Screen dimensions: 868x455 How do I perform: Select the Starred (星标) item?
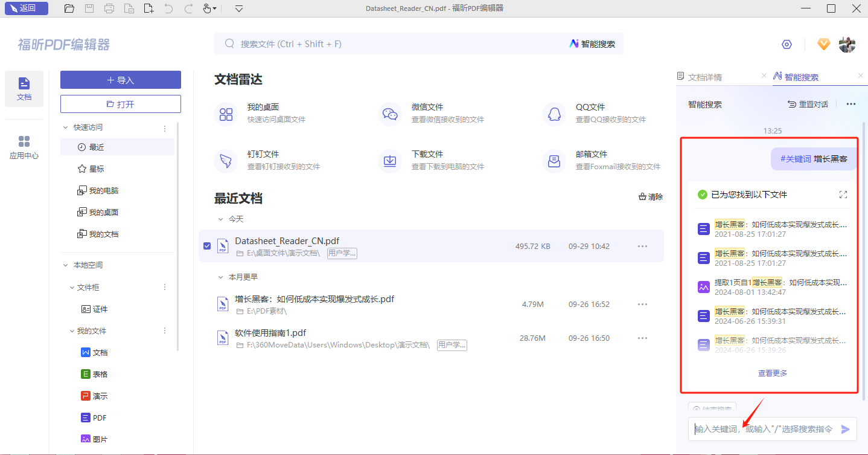97,169
